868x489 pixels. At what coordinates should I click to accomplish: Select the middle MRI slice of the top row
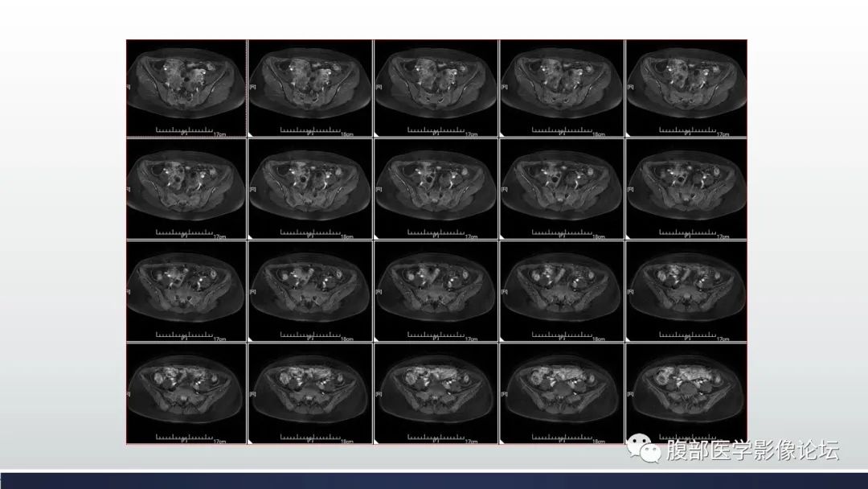(436, 84)
